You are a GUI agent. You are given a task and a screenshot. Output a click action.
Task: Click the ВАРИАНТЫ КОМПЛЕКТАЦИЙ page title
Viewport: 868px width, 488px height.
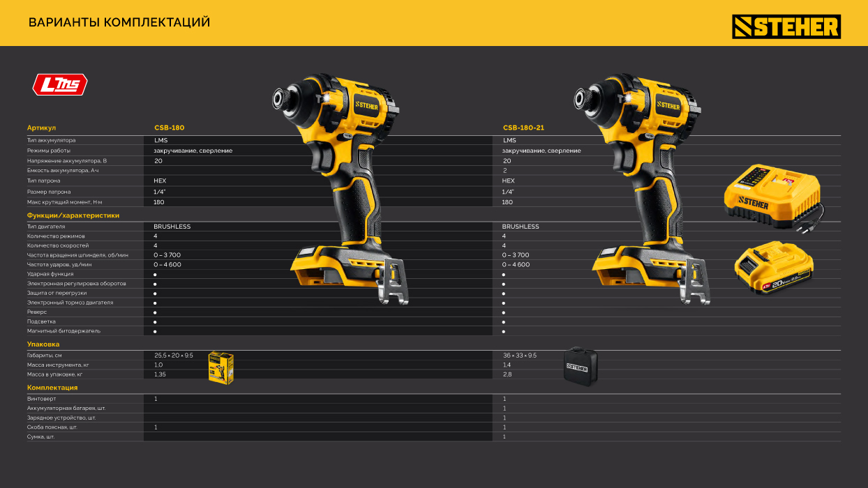tap(119, 23)
